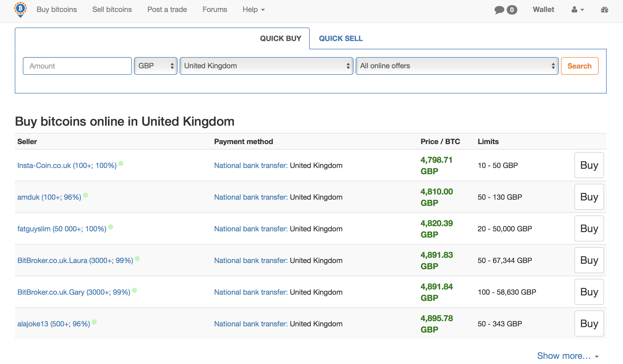
Task: Click Buy button for fatguyslim offer
Action: click(x=589, y=228)
